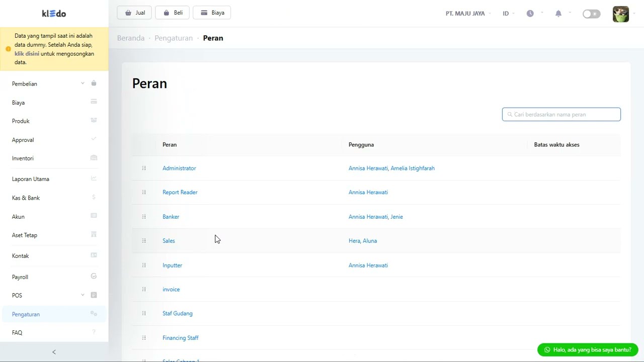Open the Staf Gudang role
Screen dimensions: 644x362
pyautogui.click(x=177, y=313)
